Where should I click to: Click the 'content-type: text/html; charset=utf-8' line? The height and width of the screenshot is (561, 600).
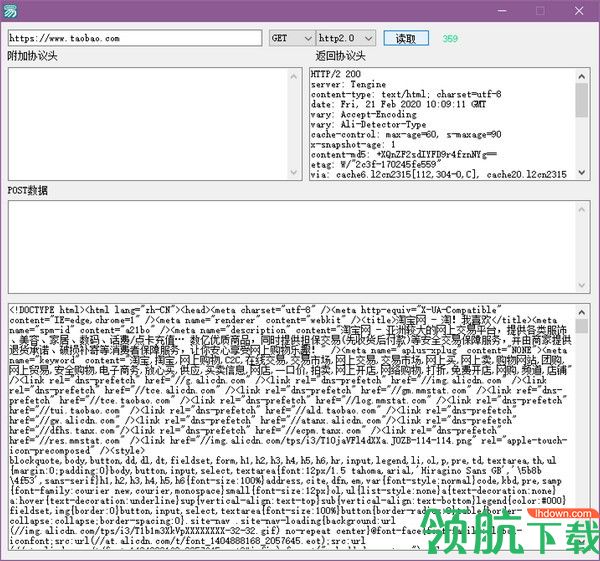[406, 94]
